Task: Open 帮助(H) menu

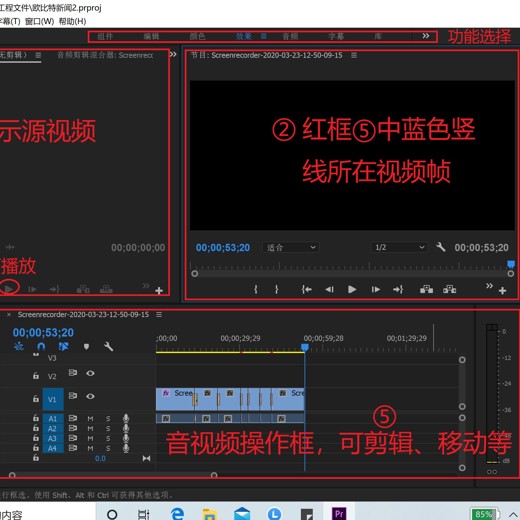Action: point(72,21)
